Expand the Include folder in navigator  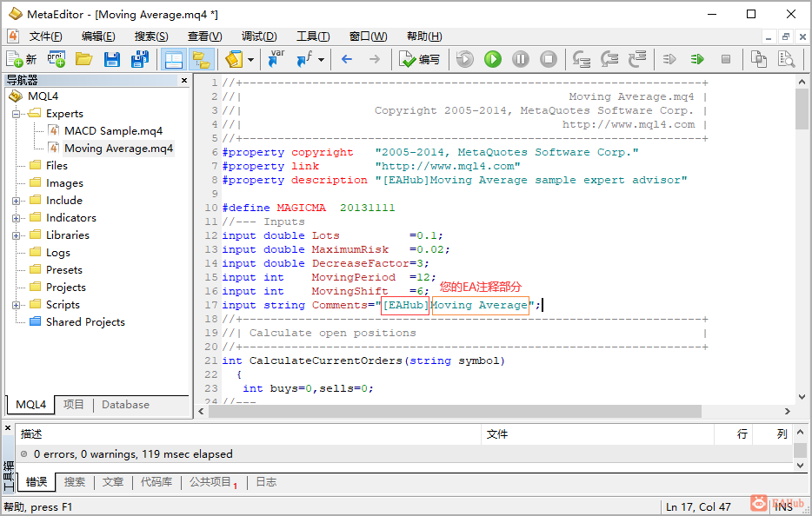pyautogui.click(x=17, y=201)
